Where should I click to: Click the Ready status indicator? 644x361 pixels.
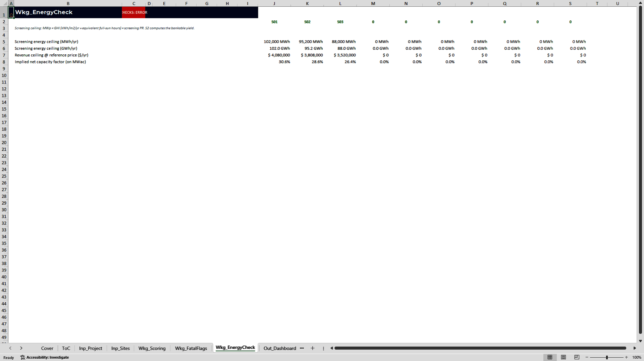point(9,358)
